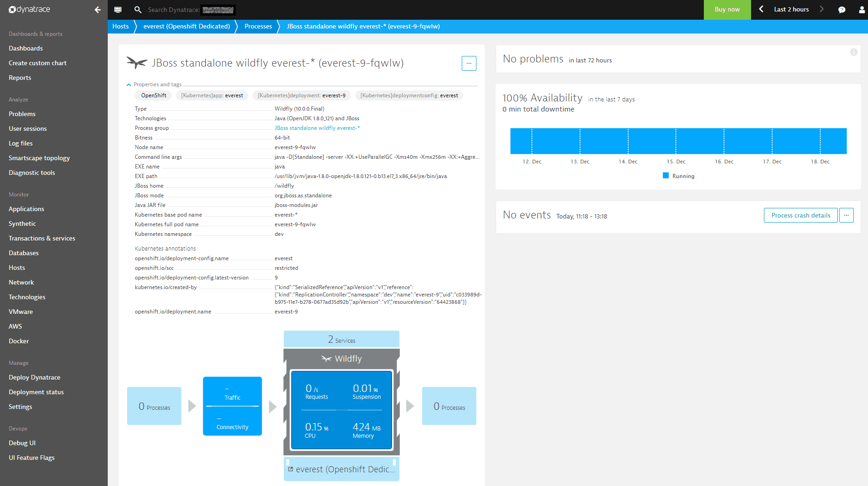Click the Dynatrace logo
The height and width of the screenshot is (486, 868).
pyautogui.click(x=29, y=10)
